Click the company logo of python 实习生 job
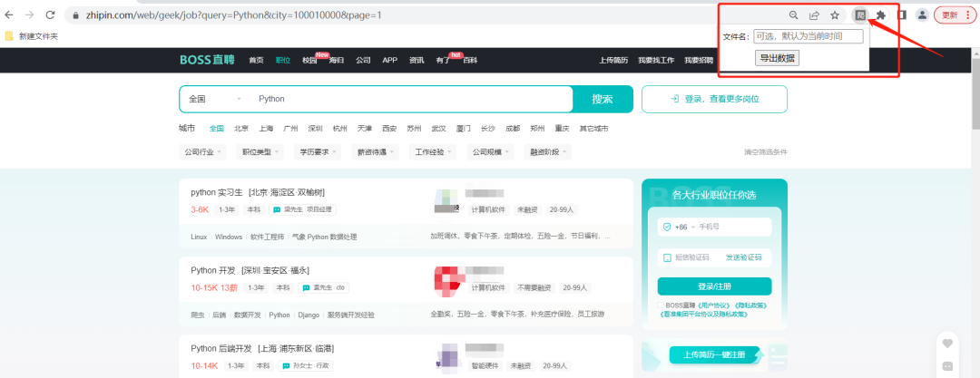This screenshot has height=378, width=980. tap(447, 200)
